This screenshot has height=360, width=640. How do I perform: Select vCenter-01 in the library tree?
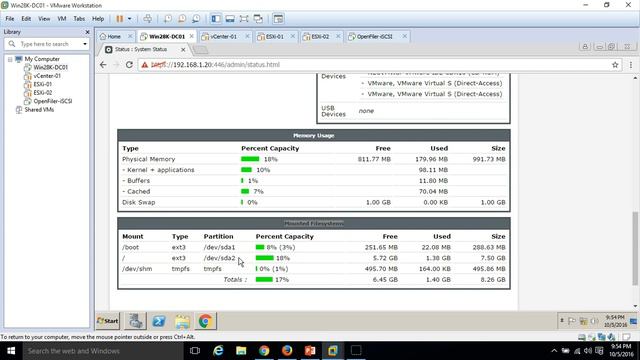[47, 76]
